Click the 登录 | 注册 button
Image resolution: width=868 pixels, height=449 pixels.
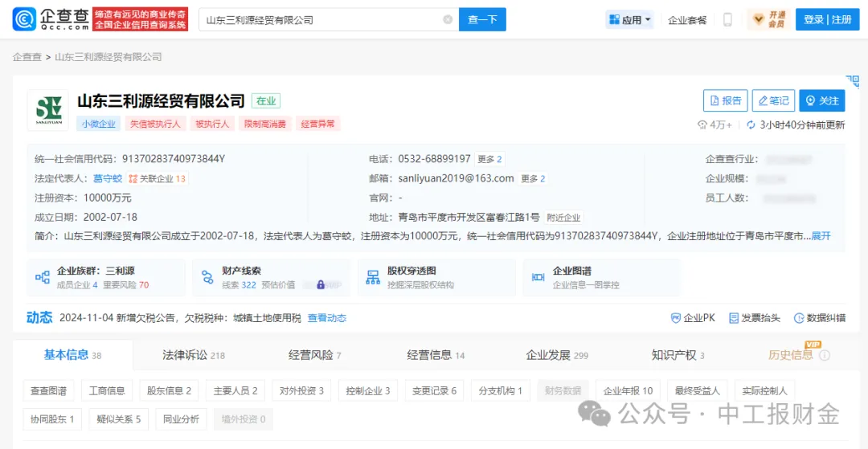(828, 20)
